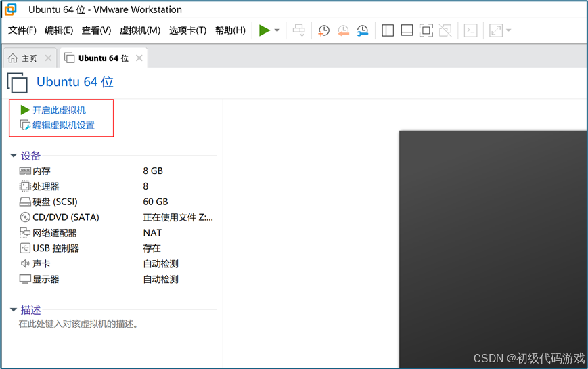Select the 硬盘 (SCSI) device label
The width and height of the screenshot is (588, 369).
(55, 202)
